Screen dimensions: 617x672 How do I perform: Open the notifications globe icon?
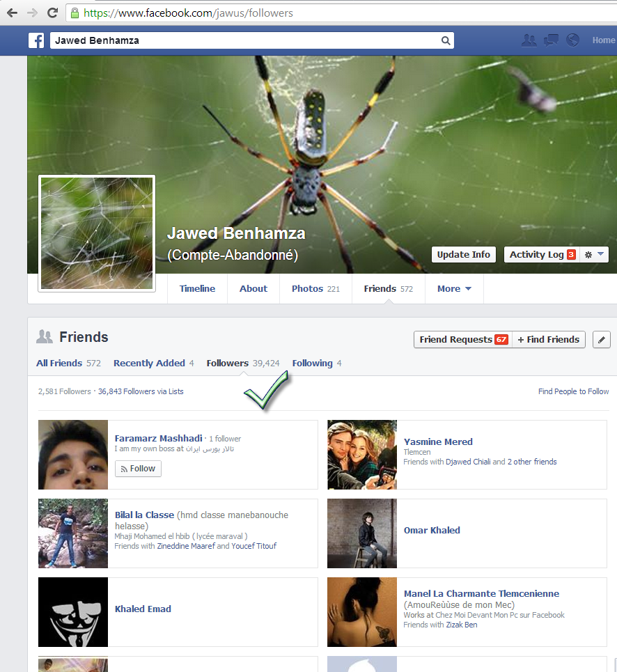tap(572, 40)
